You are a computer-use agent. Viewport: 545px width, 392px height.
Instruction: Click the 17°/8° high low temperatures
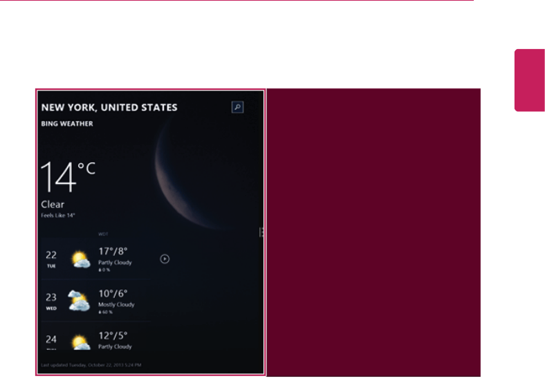(113, 251)
